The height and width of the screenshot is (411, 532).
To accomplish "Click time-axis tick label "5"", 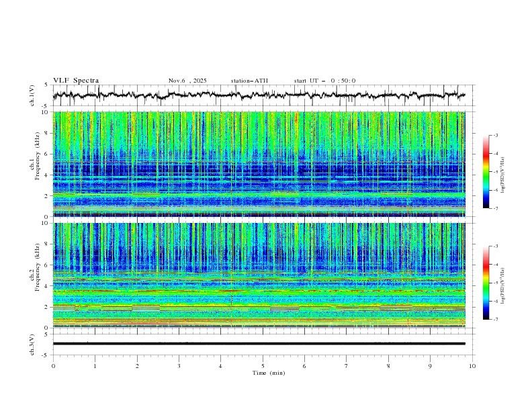I will pyautogui.click(x=263, y=366).
